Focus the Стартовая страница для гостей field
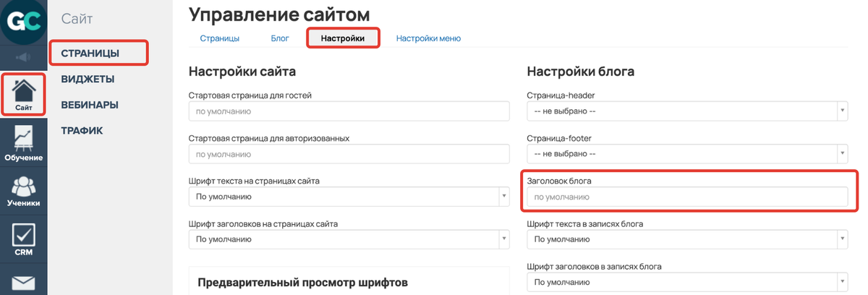868x295 pixels. point(349,111)
